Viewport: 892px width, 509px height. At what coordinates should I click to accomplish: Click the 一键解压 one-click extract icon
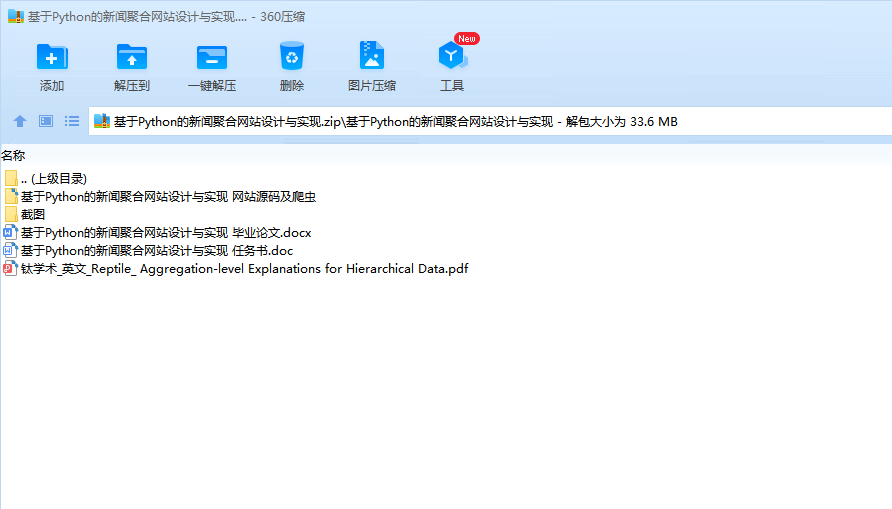point(212,57)
